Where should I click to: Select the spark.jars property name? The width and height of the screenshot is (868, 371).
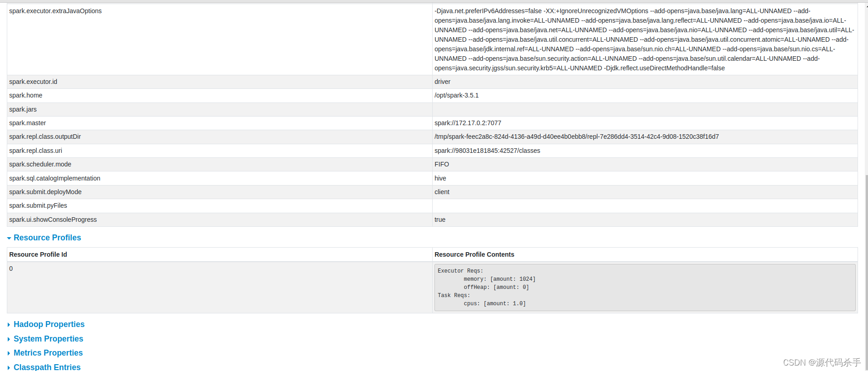tap(23, 109)
